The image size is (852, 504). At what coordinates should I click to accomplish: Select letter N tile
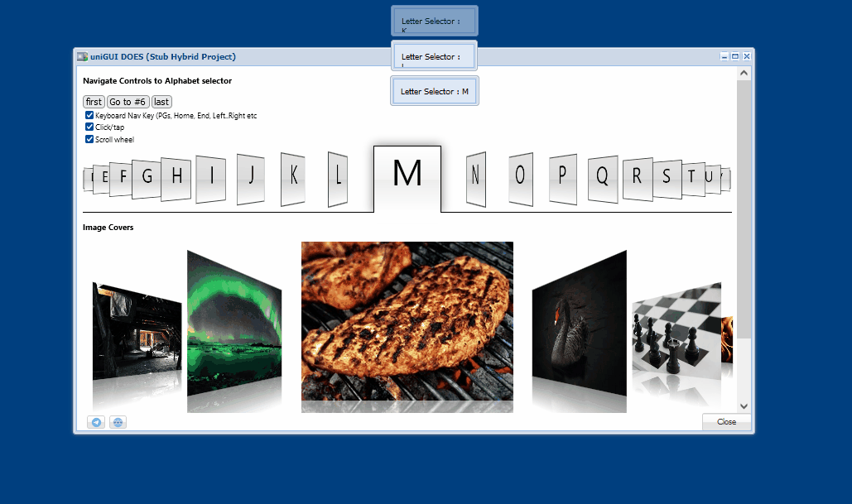pyautogui.click(x=476, y=178)
